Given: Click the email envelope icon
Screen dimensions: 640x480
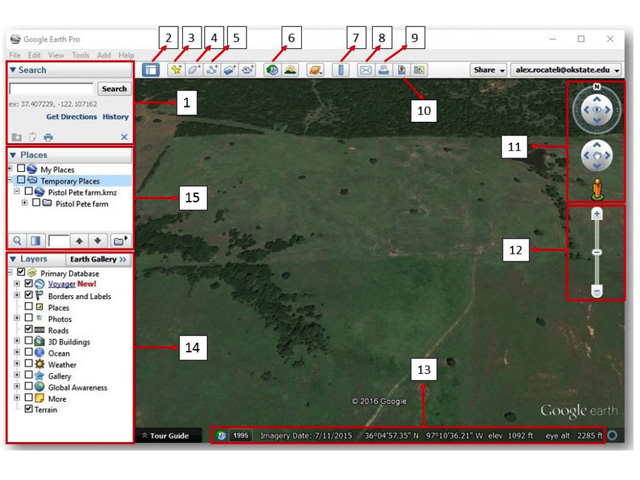Looking at the screenshot, I should [366, 70].
